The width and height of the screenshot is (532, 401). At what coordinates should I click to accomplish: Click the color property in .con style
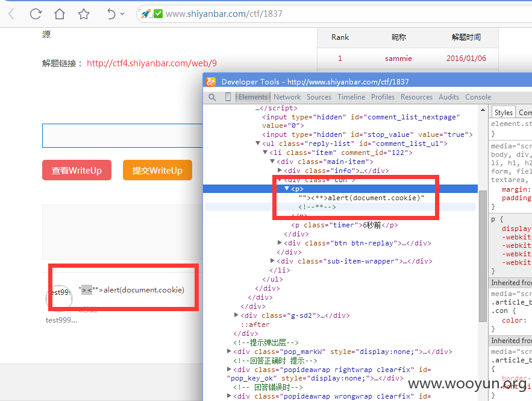(514, 320)
